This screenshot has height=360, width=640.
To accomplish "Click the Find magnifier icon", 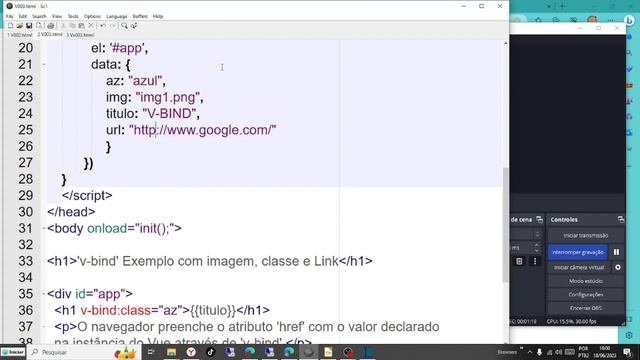I will (124, 26).
